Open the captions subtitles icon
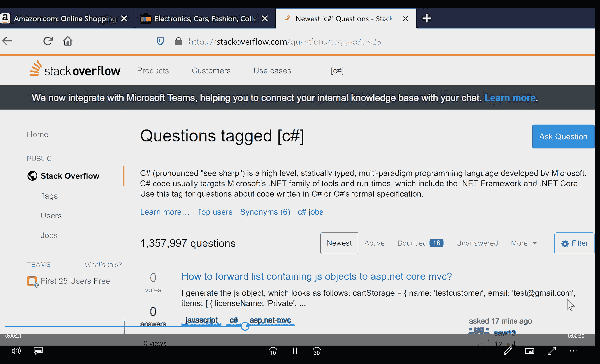The width and height of the screenshot is (600, 364). point(38,351)
